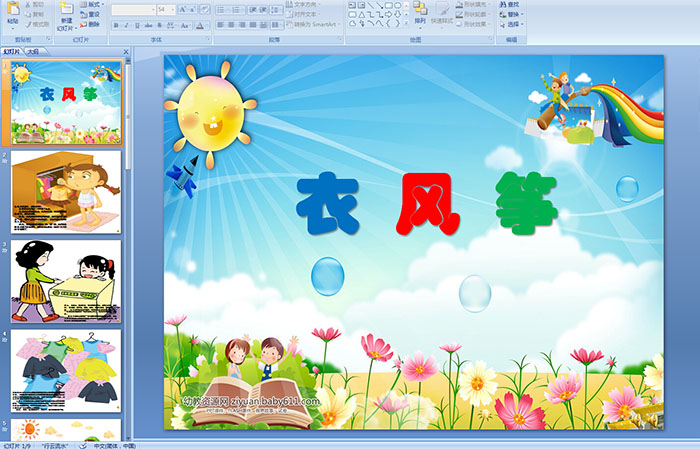
Task: Open the Columns dropdown
Action: click(x=276, y=25)
